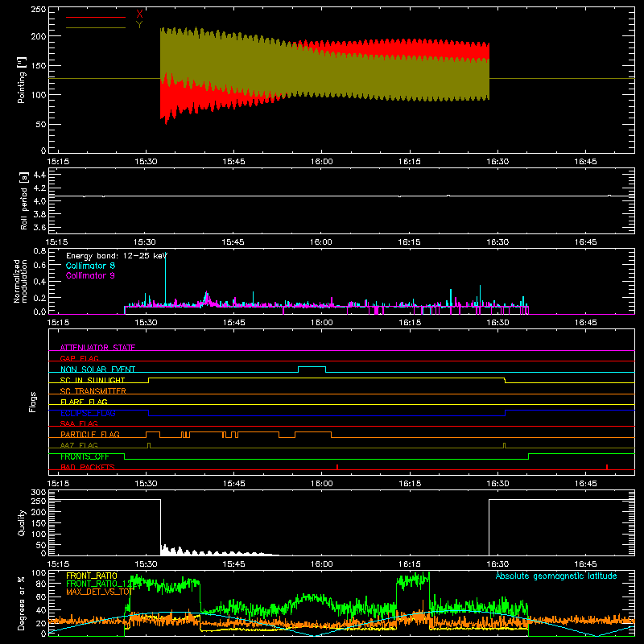Click the FRONTS_OFF flag label
The image size is (644, 644).
[x=85, y=456]
